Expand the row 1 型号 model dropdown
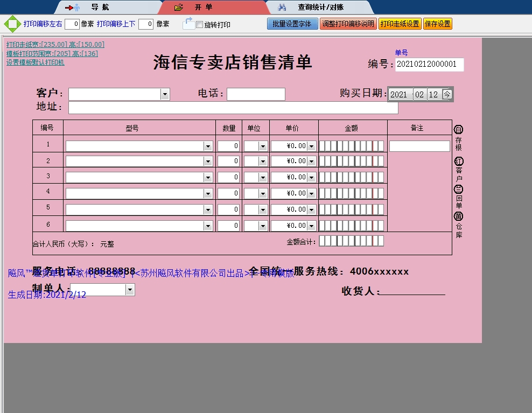This screenshot has height=413, width=532. point(208,146)
